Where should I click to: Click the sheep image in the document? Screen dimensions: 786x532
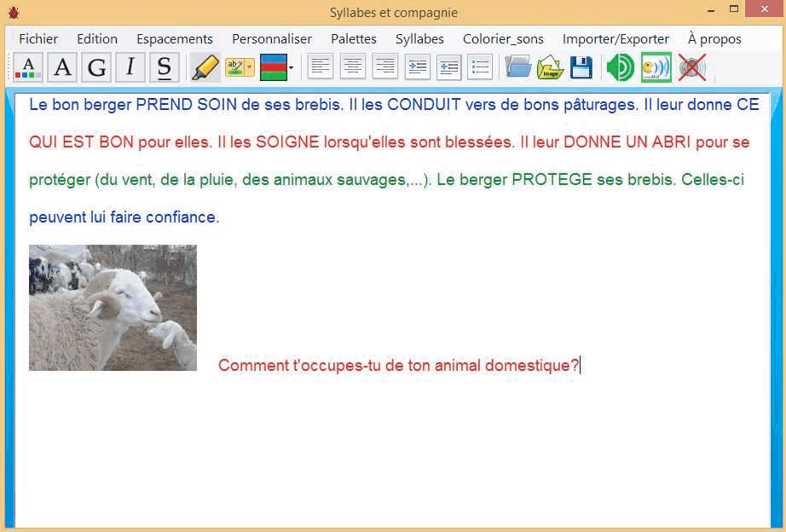113,308
